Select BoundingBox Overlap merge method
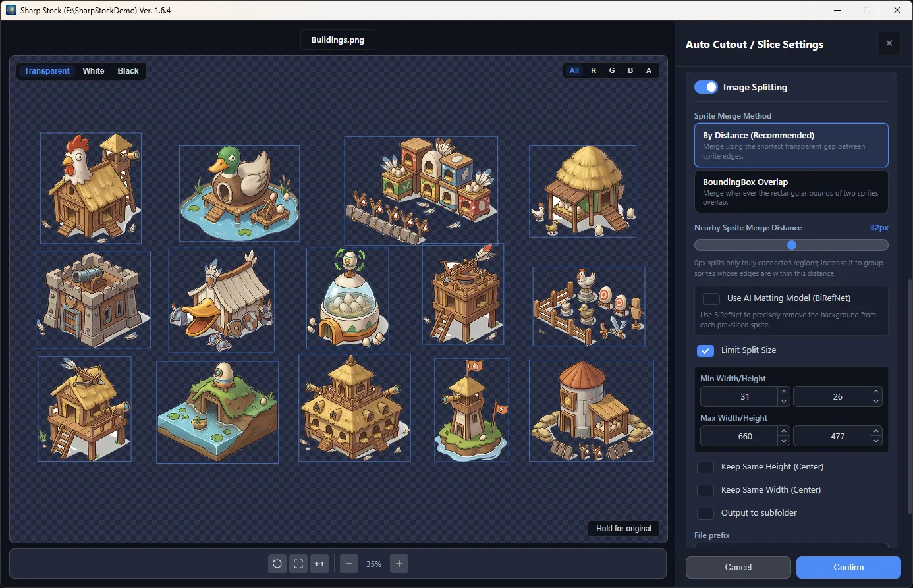913x588 pixels. tap(791, 192)
